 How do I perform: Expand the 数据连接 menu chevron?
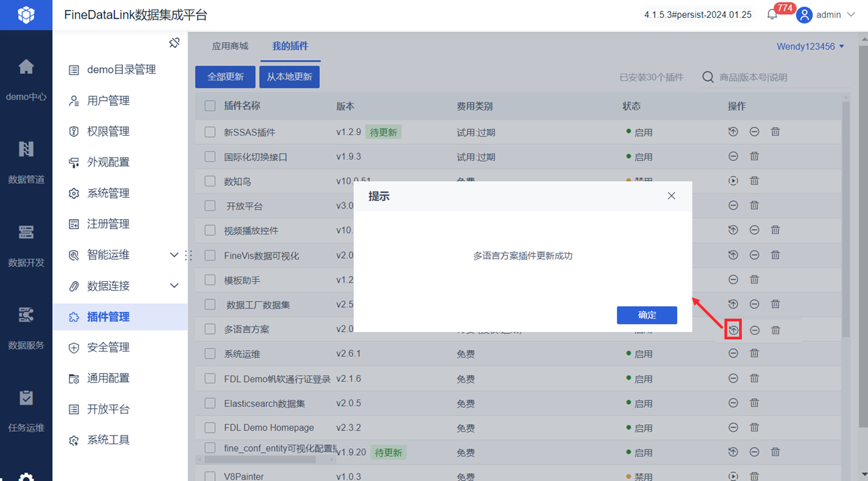coord(174,286)
